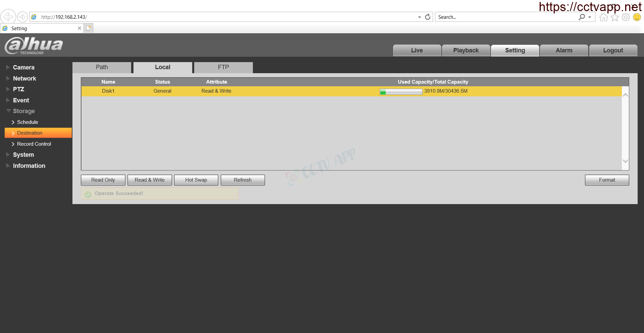The image size is (644, 333).
Task: Switch to the Path tab
Action: coord(102,67)
